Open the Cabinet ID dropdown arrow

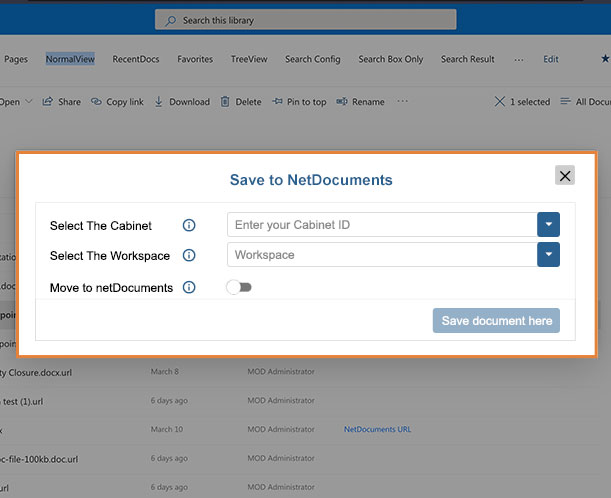(548, 224)
